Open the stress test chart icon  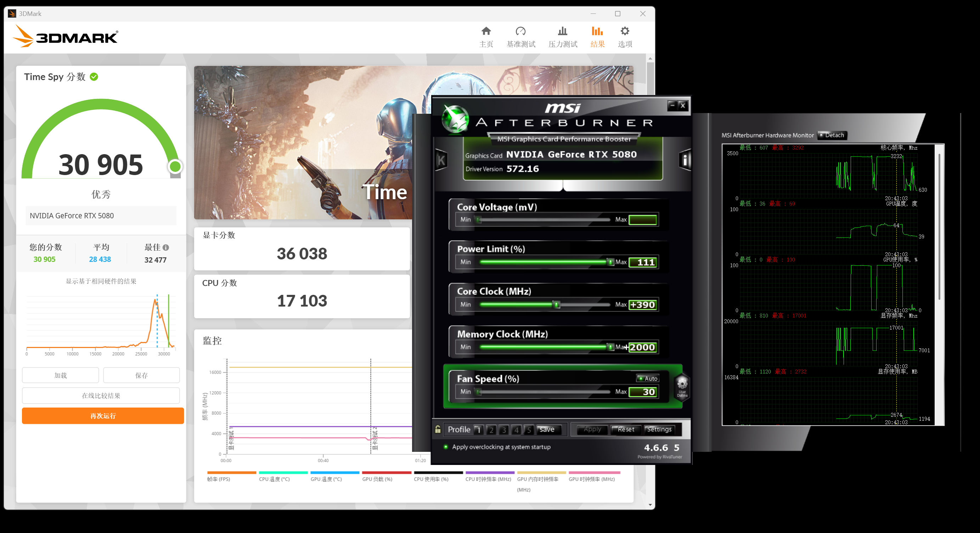[x=562, y=32]
